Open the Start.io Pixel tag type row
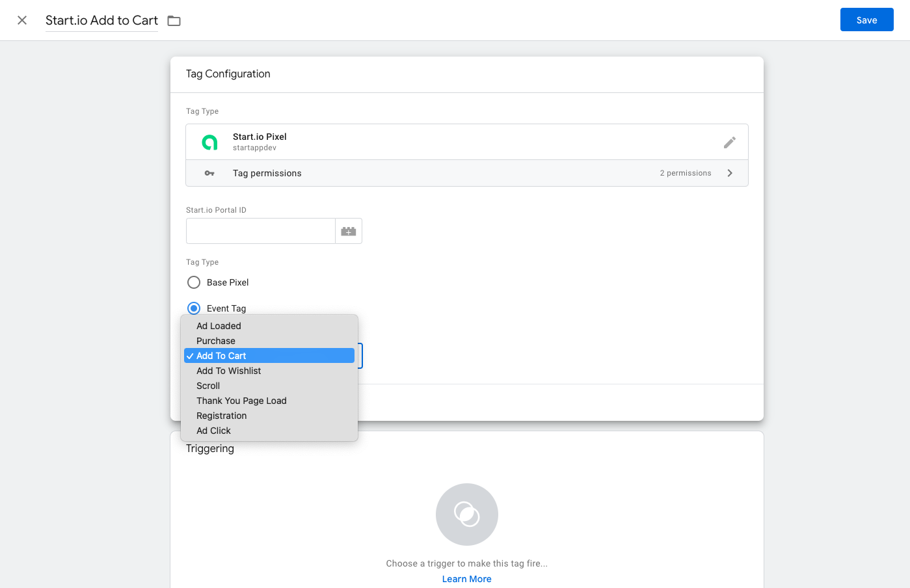The width and height of the screenshot is (910, 588). [467, 142]
